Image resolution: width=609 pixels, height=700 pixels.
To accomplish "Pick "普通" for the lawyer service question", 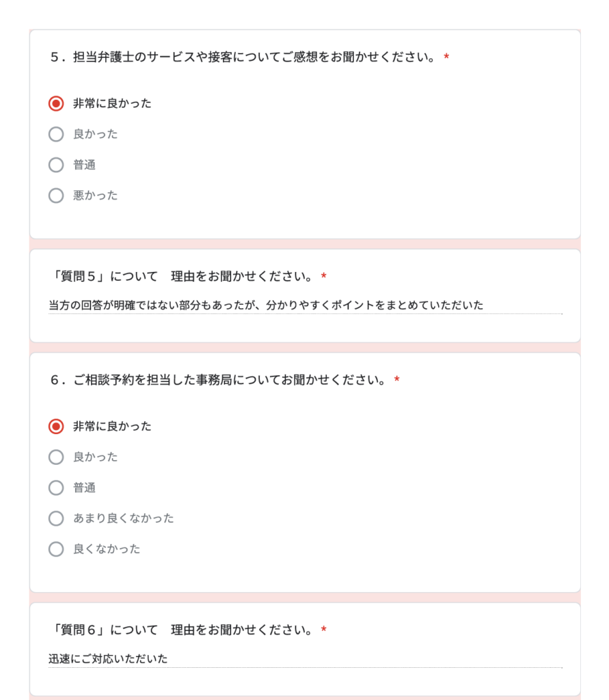I will (56, 165).
